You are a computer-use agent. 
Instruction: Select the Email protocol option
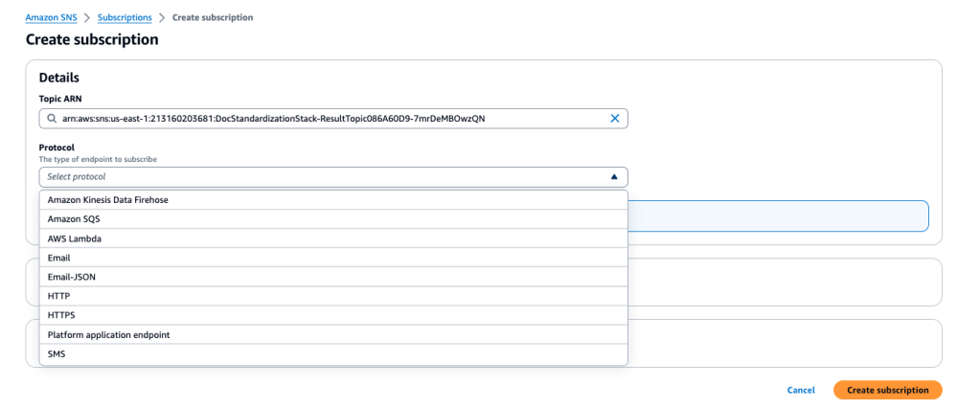[x=59, y=258]
